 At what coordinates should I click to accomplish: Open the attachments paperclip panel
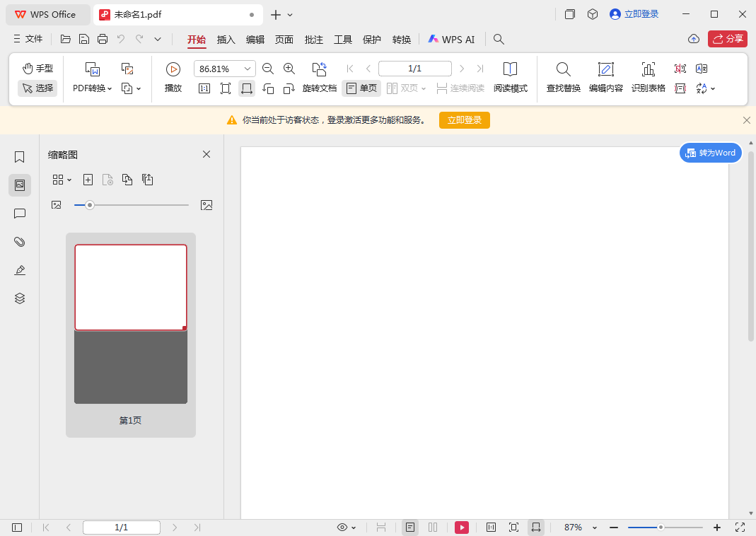20,242
